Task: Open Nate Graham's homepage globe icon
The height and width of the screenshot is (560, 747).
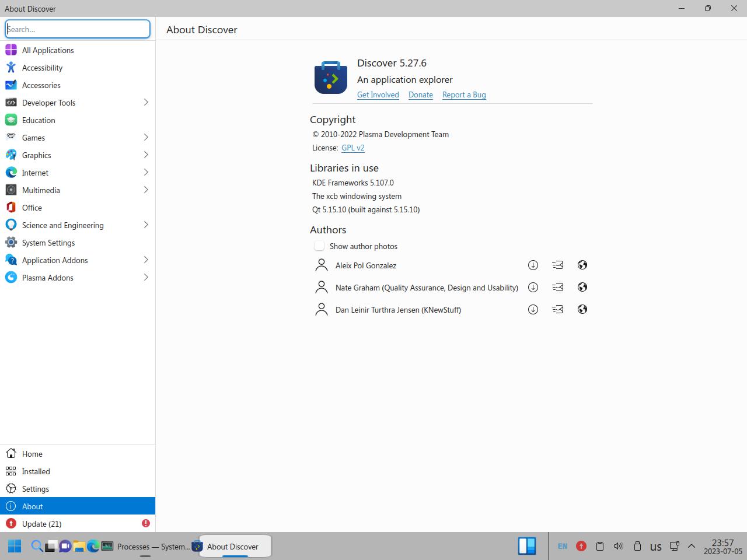Action: point(582,288)
